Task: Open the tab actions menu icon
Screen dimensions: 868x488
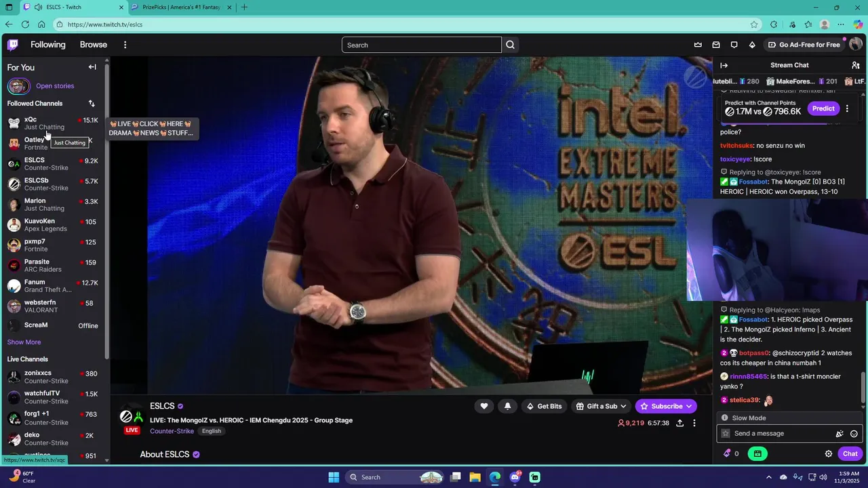Action: [9, 7]
